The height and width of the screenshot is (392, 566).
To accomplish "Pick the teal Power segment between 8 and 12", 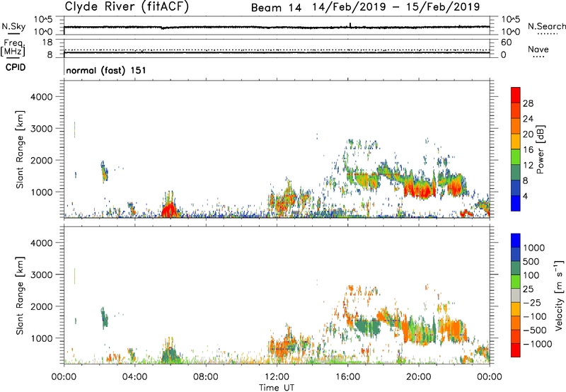I will (516, 172).
